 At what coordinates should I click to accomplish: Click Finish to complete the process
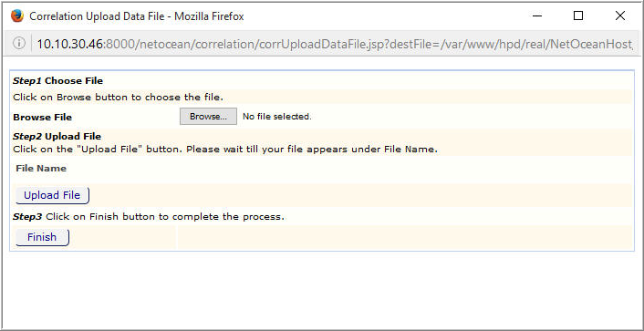(42, 237)
